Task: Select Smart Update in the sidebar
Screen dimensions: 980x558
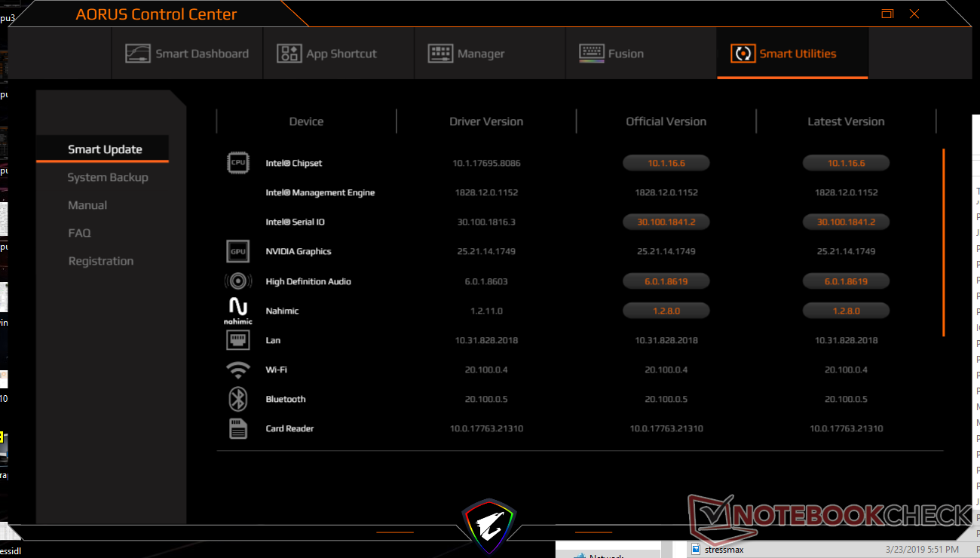Action: (103, 149)
